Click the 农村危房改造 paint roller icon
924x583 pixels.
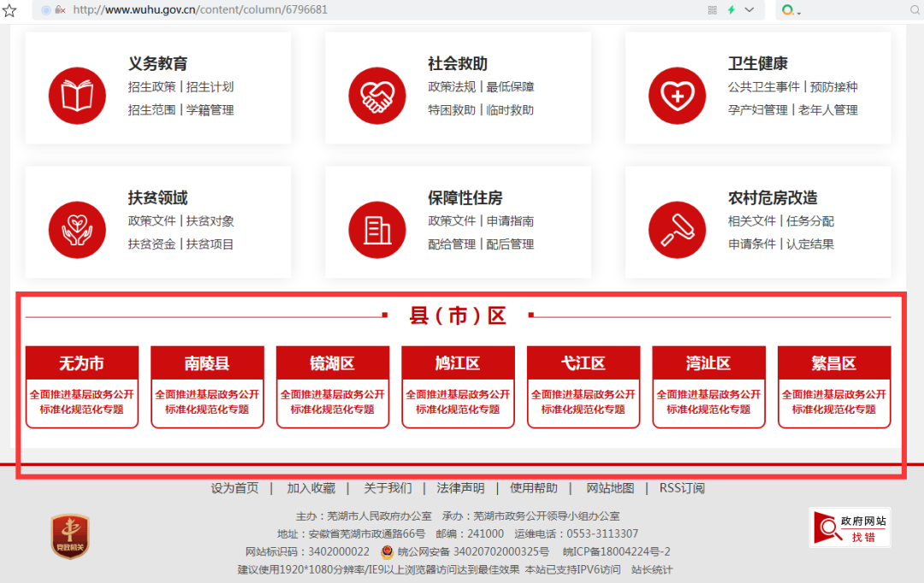677,230
